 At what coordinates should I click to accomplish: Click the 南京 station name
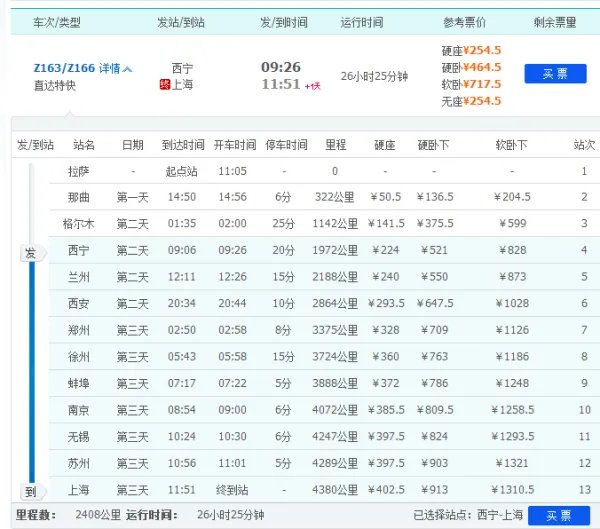(x=78, y=410)
